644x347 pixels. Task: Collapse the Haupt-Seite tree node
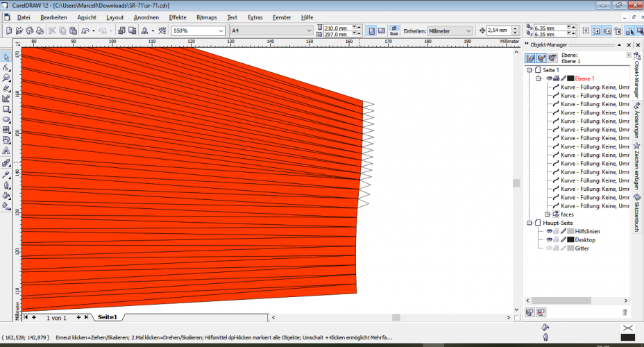(x=529, y=223)
